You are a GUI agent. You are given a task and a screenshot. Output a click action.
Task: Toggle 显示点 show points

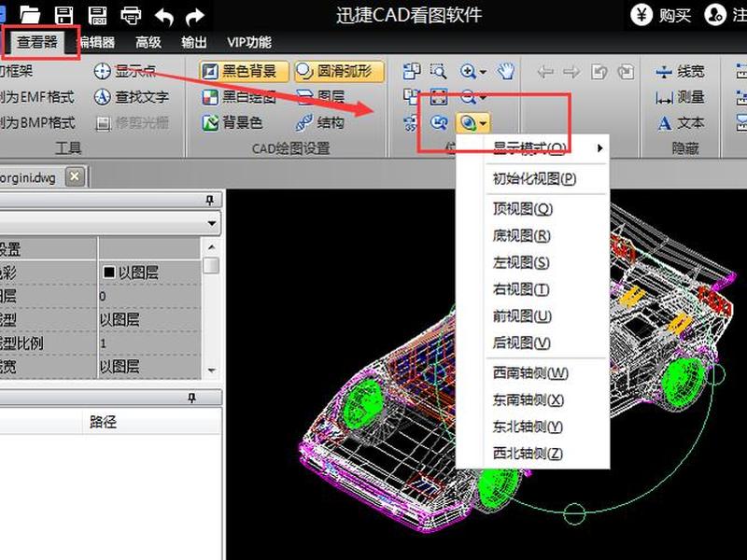click(125, 72)
